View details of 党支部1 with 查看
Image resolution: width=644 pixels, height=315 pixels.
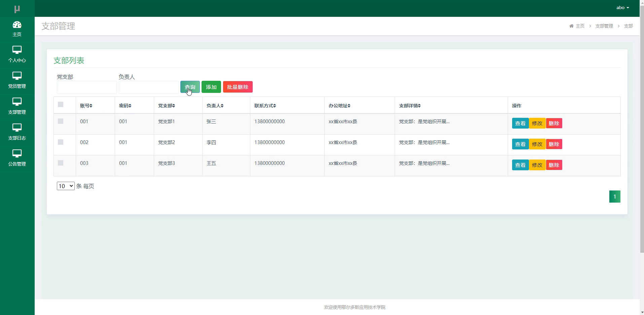[520, 123]
